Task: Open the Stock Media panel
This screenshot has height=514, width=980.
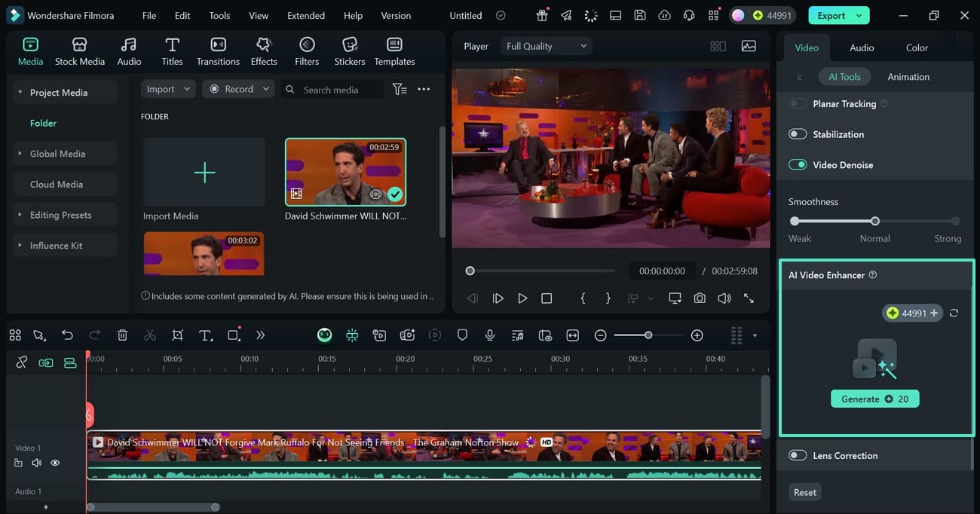Action: [x=80, y=52]
